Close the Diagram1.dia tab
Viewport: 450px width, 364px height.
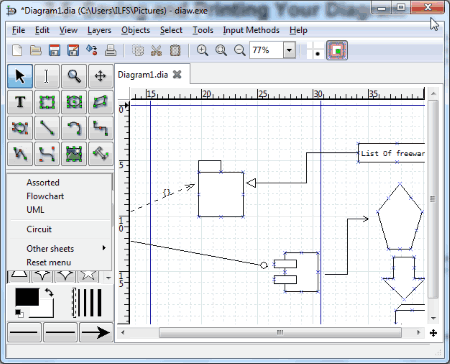[177, 75]
